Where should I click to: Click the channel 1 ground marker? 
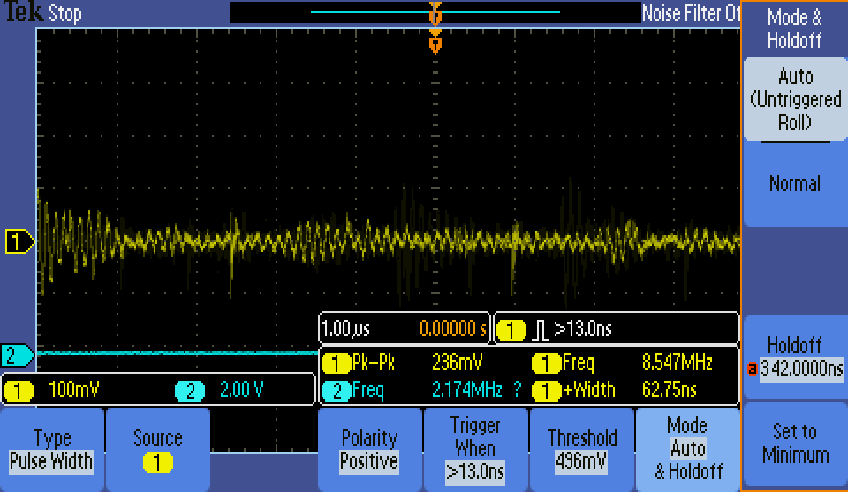click(20, 242)
